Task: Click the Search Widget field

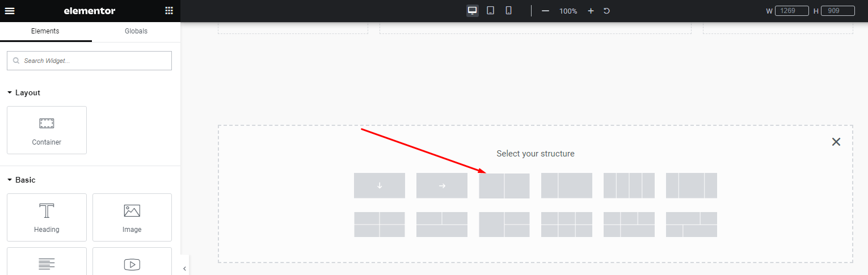Action: pyautogui.click(x=89, y=61)
